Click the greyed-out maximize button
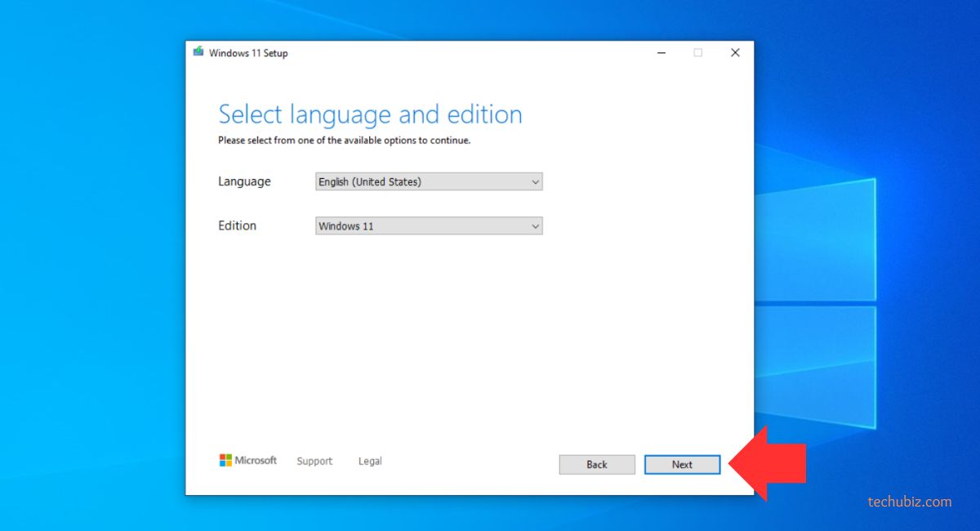This screenshot has height=531, width=980. tap(697, 53)
